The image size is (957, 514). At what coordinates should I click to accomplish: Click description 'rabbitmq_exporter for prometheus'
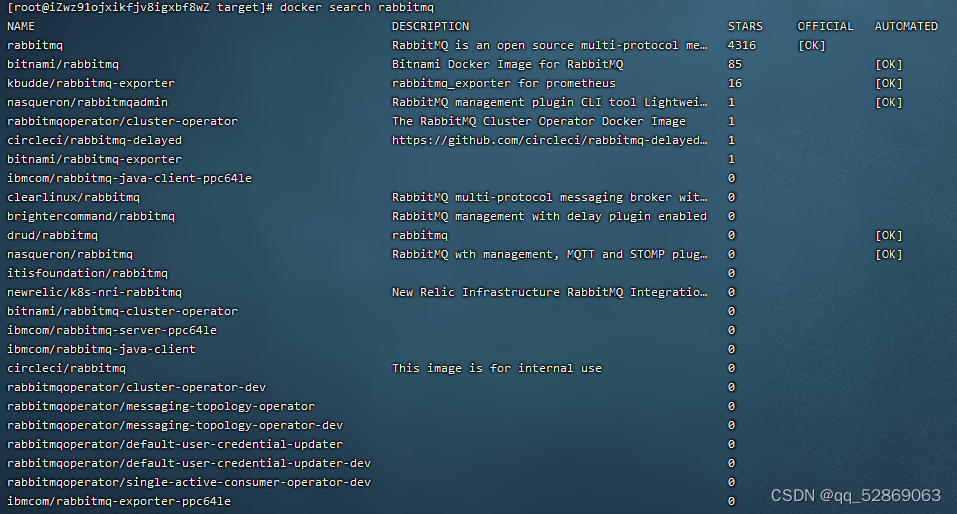pyautogui.click(x=504, y=83)
